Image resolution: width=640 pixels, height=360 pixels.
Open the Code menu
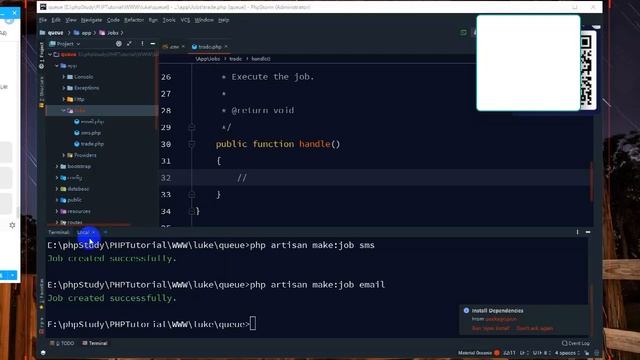(113, 20)
